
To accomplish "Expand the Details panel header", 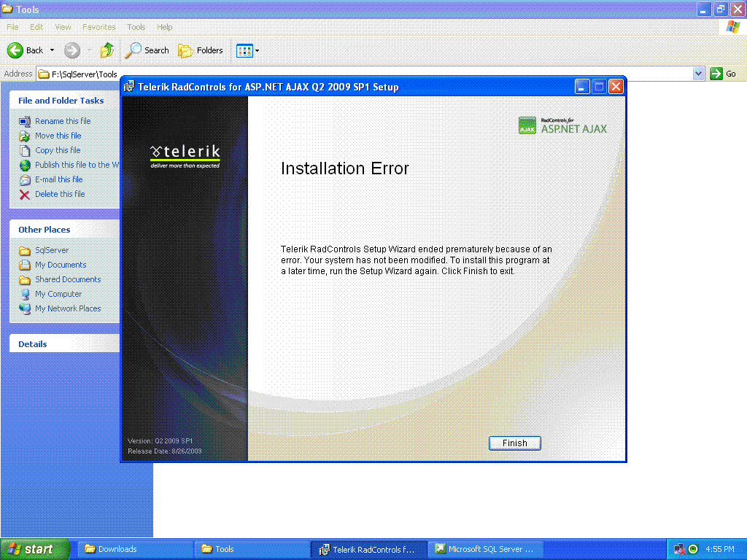I will pyautogui.click(x=64, y=344).
